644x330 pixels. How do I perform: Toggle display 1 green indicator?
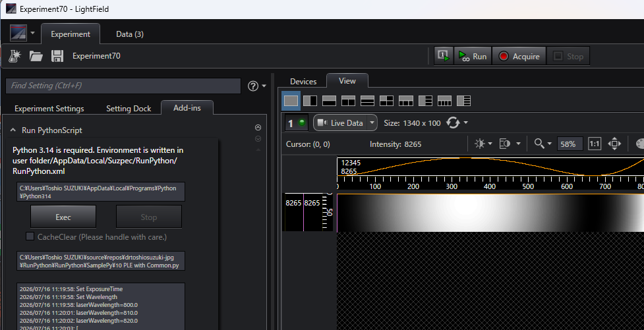[x=303, y=123]
